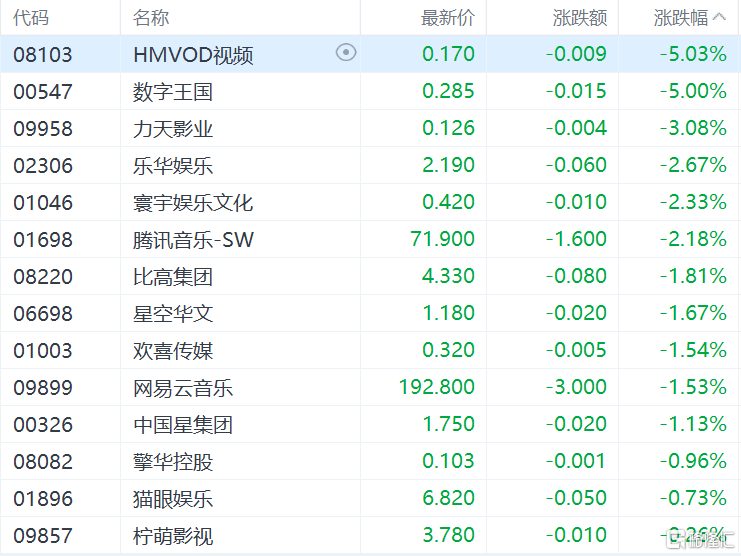This screenshot has height=556, width=741.
Task: Select 擎华控股 in the stock list
Action: click(x=173, y=461)
